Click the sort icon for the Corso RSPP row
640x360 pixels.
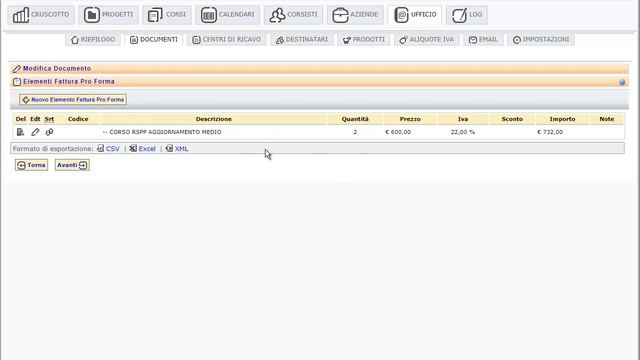click(49, 132)
